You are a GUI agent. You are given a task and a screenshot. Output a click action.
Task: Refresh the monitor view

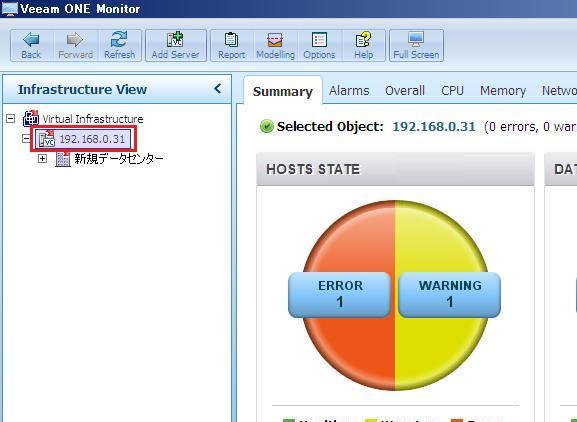(x=120, y=46)
